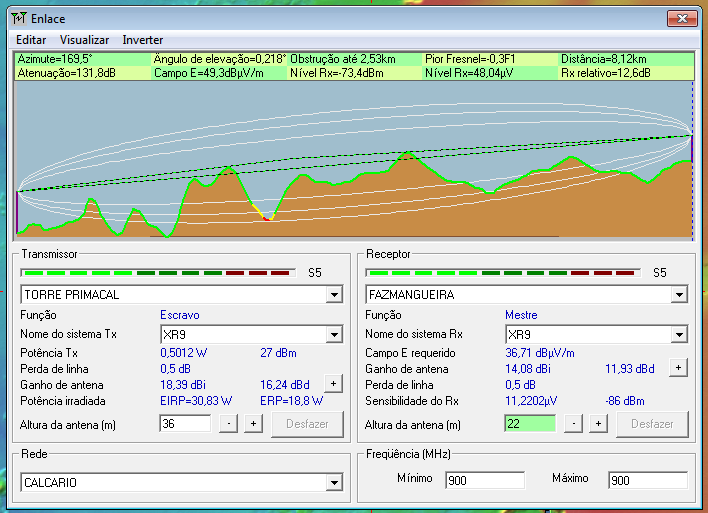Click the receiver Perda de linha 0,5 dB value
This screenshot has width=708, height=513.
pyautogui.click(x=520, y=385)
